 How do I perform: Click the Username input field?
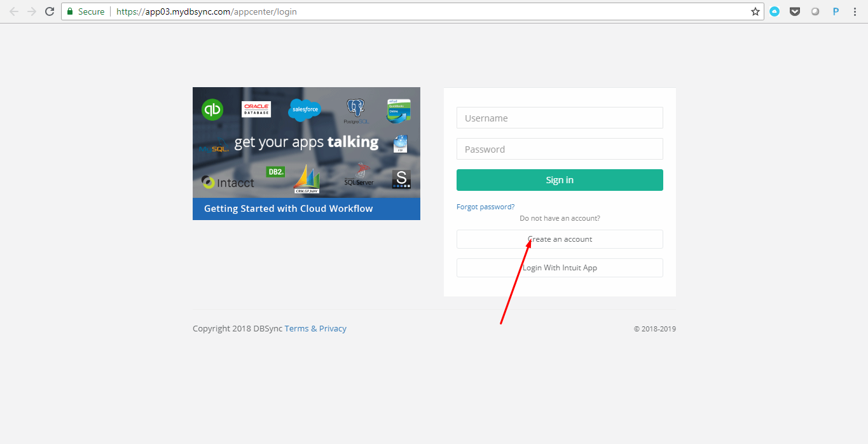point(560,118)
